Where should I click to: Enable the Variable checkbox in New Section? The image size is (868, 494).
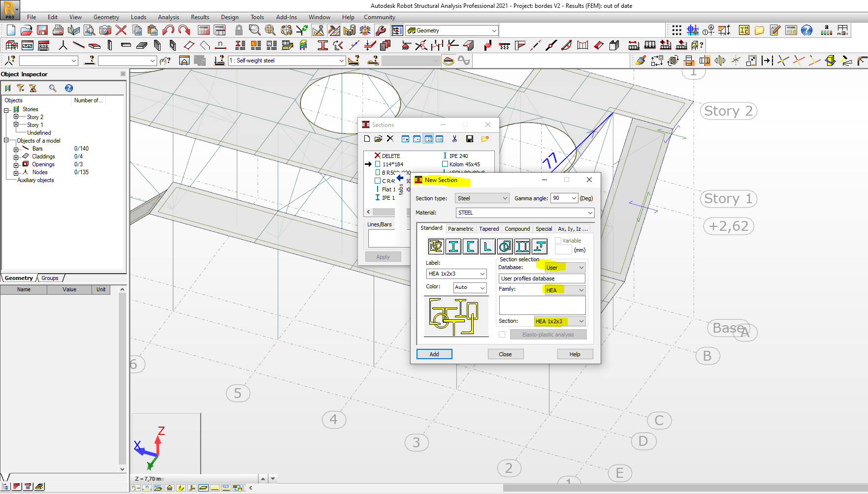pyautogui.click(x=559, y=240)
